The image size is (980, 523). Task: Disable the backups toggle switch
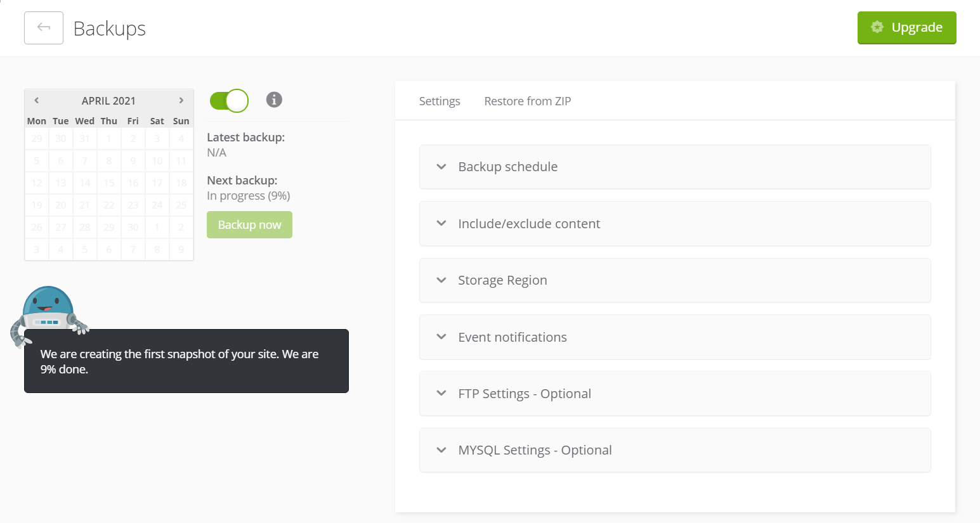tap(230, 101)
